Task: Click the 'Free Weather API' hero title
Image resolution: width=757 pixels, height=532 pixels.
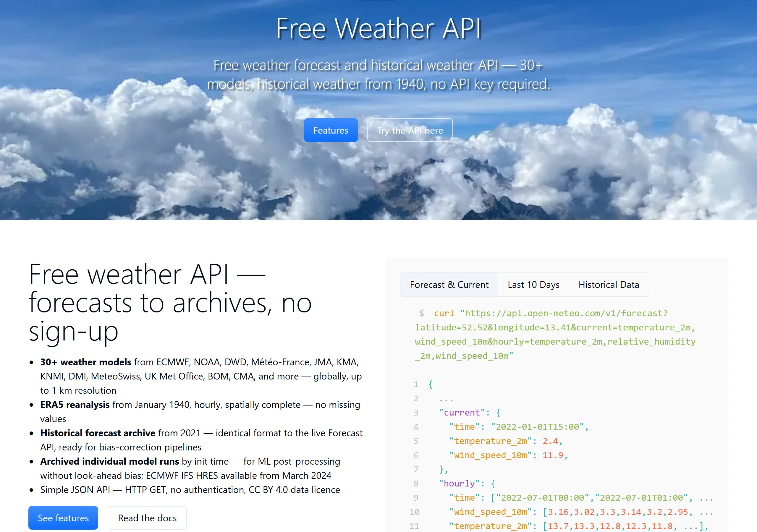Action: click(x=378, y=28)
